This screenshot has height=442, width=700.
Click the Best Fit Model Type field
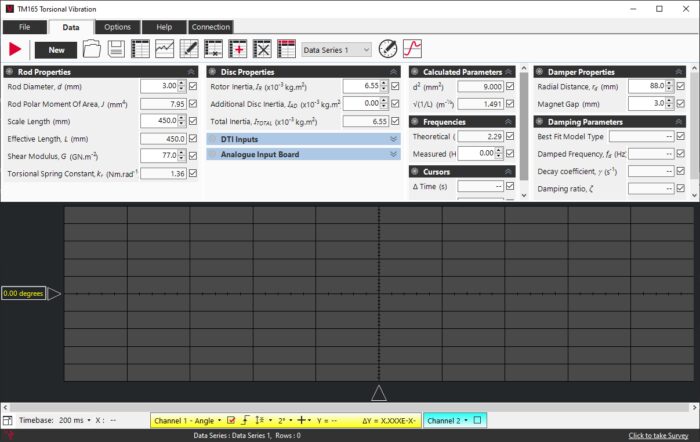point(642,137)
